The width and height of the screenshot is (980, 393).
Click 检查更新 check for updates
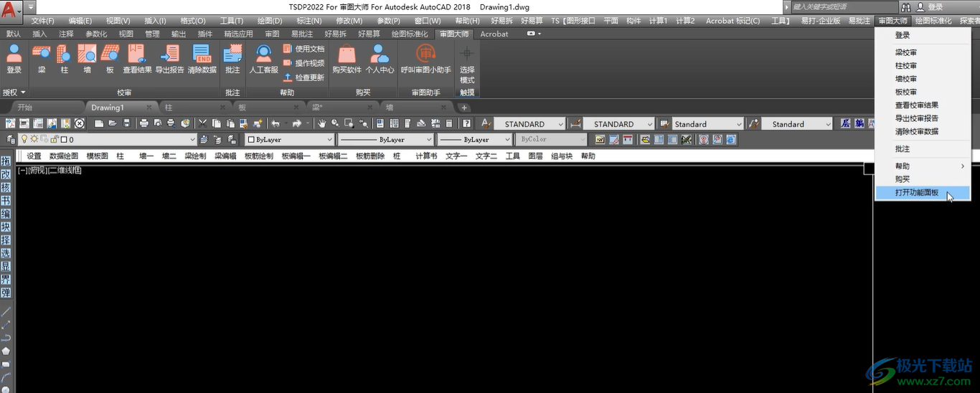click(x=303, y=77)
